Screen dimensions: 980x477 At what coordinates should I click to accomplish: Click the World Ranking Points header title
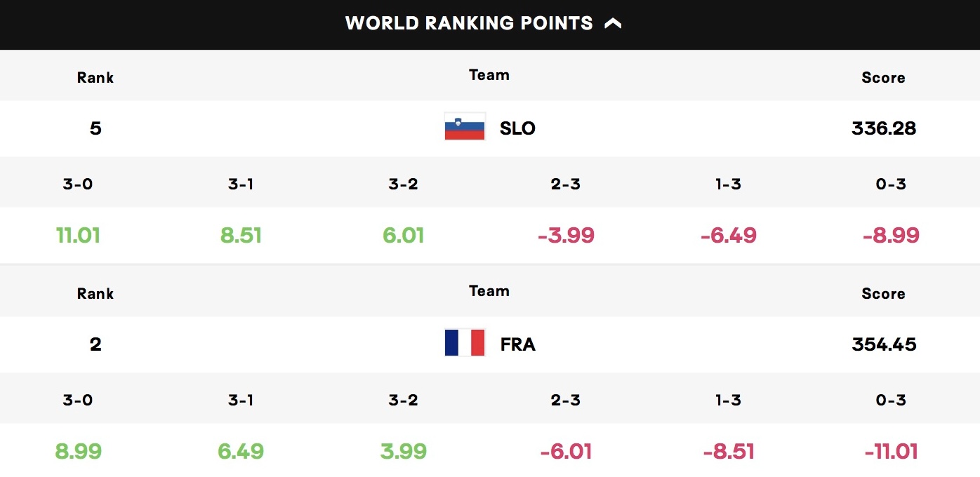click(x=469, y=23)
